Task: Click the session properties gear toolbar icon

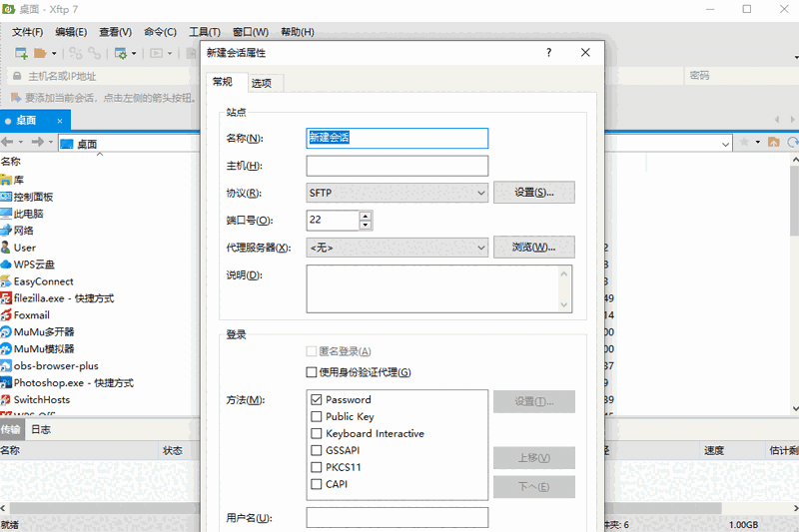Action: pos(121,53)
